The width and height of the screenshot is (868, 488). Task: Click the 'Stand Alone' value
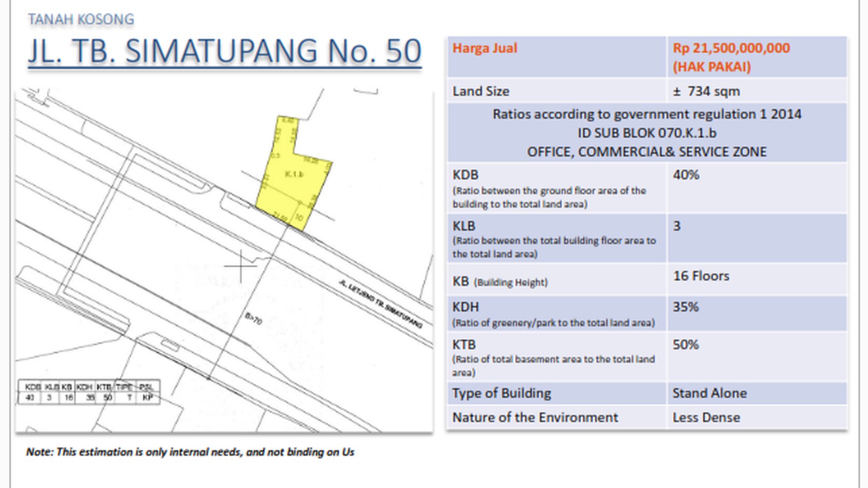[709, 393]
